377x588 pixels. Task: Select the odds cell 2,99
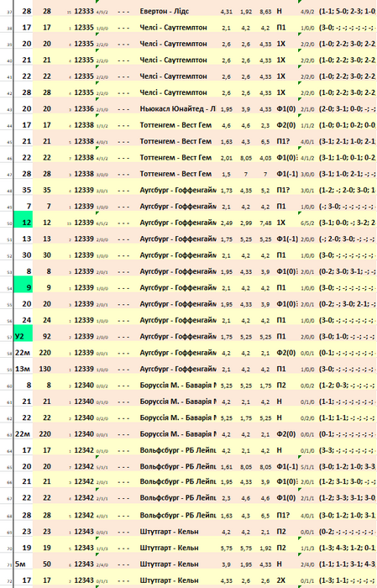(246, 223)
